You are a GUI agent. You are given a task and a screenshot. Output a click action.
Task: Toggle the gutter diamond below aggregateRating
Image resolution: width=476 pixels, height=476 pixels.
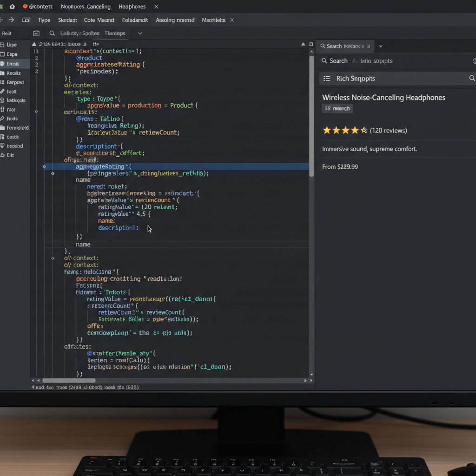click(x=53, y=173)
